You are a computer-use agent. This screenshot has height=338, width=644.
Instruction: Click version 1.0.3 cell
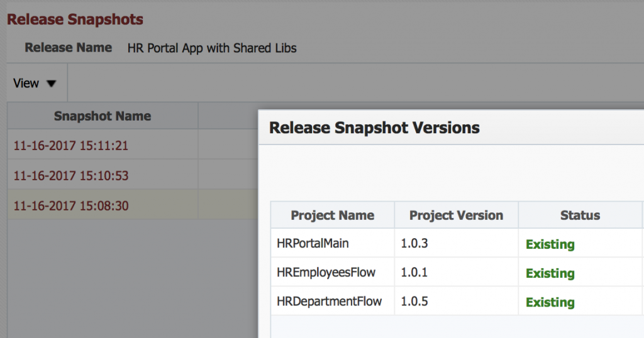tap(414, 243)
